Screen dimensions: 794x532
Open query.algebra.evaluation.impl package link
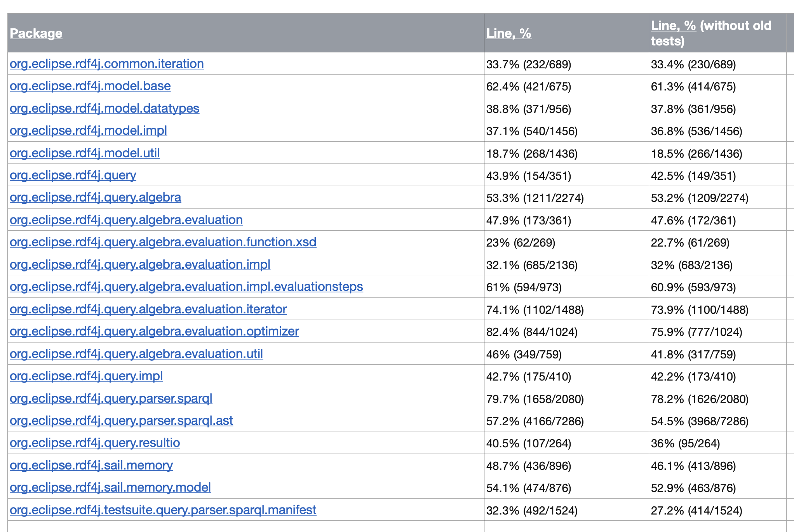click(140, 264)
